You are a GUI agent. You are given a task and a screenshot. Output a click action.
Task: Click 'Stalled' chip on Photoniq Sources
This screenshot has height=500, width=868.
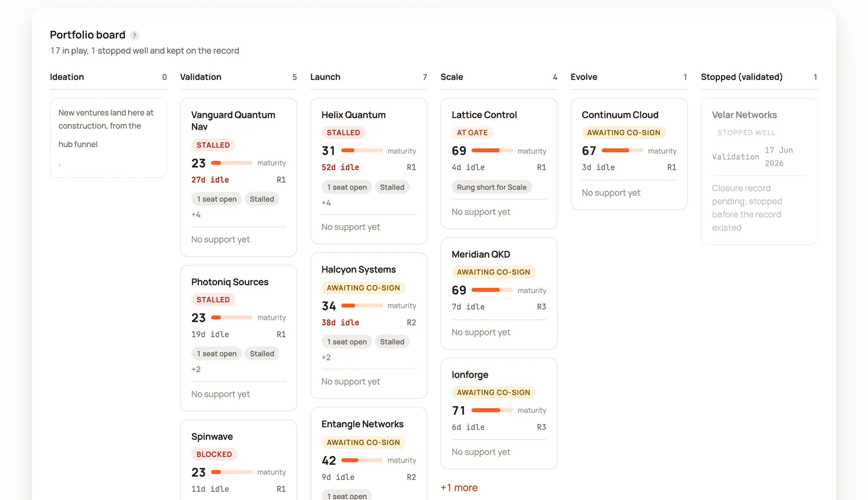(262, 353)
